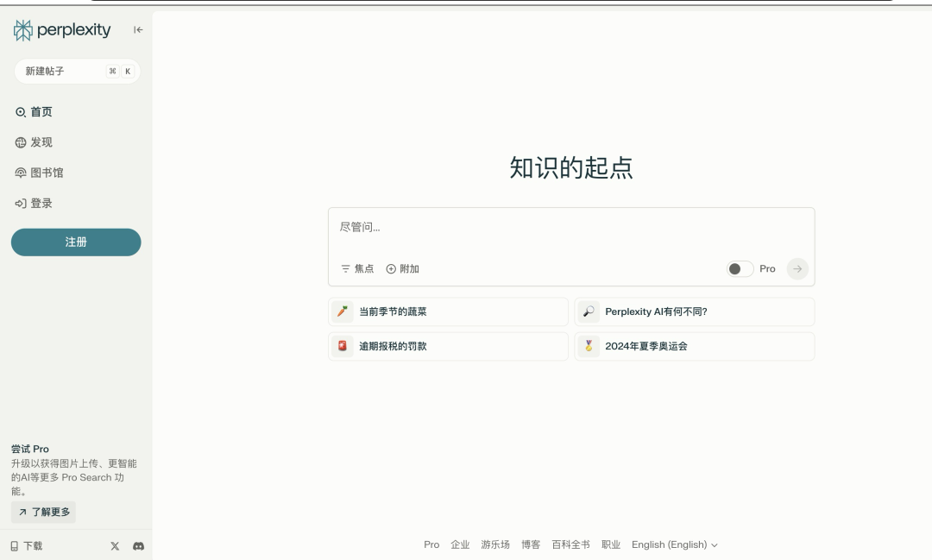The height and width of the screenshot is (560, 932).
Task: Open the X (Twitter) icon link
Action: coord(115,546)
